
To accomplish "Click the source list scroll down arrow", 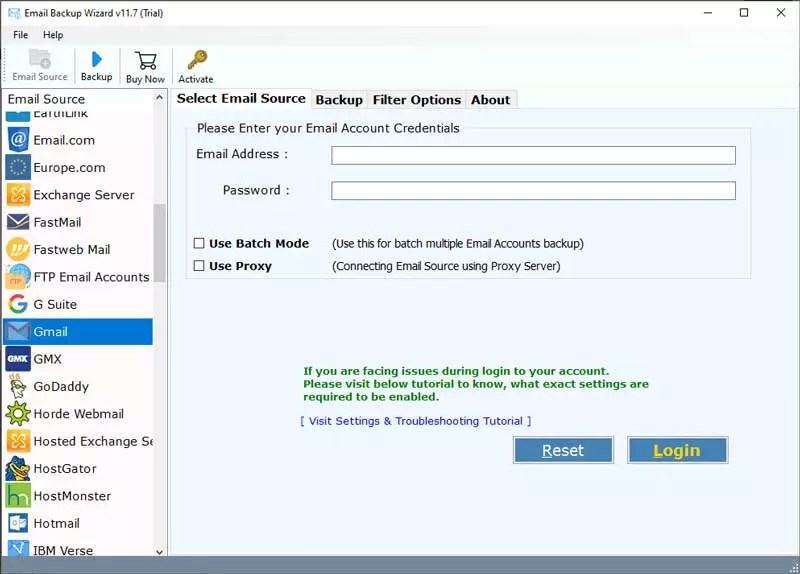I will [x=160, y=552].
